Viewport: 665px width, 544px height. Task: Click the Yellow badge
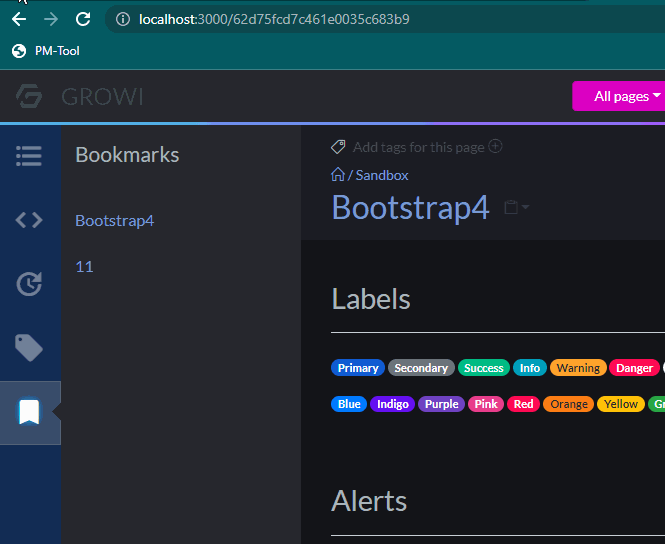pyautogui.click(x=620, y=404)
